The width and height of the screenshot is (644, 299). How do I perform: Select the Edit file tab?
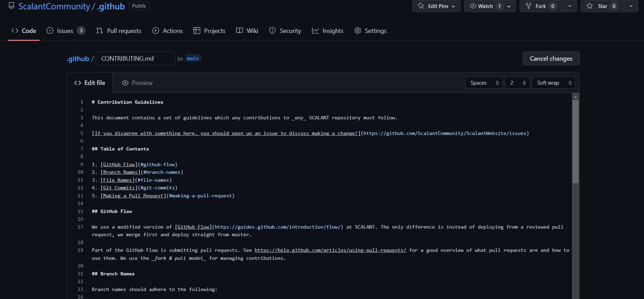(x=90, y=83)
